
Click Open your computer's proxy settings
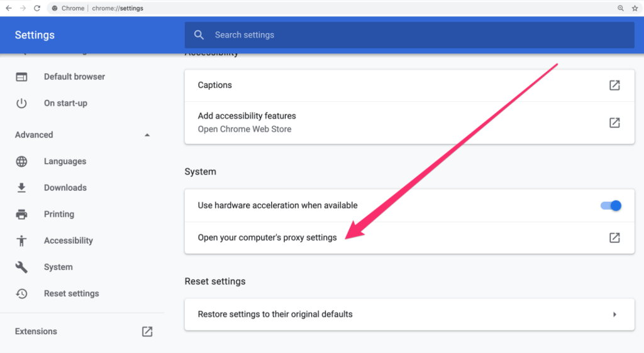[267, 237]
